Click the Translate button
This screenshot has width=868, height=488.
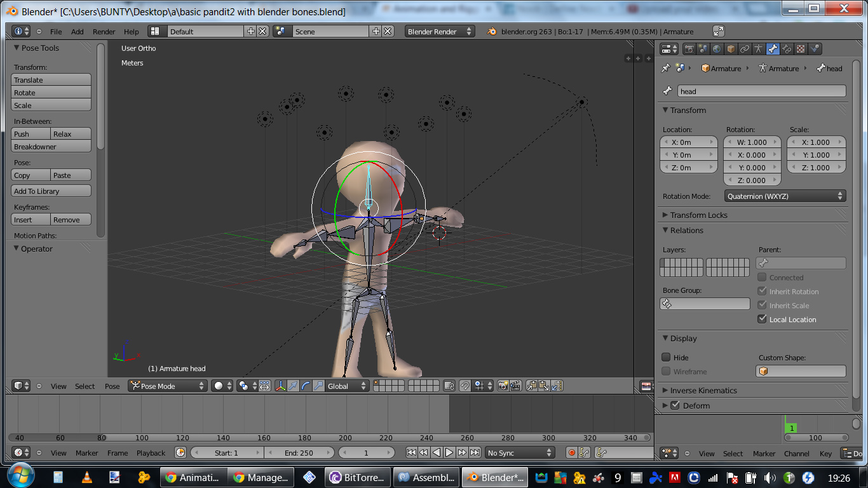[51, 79]
